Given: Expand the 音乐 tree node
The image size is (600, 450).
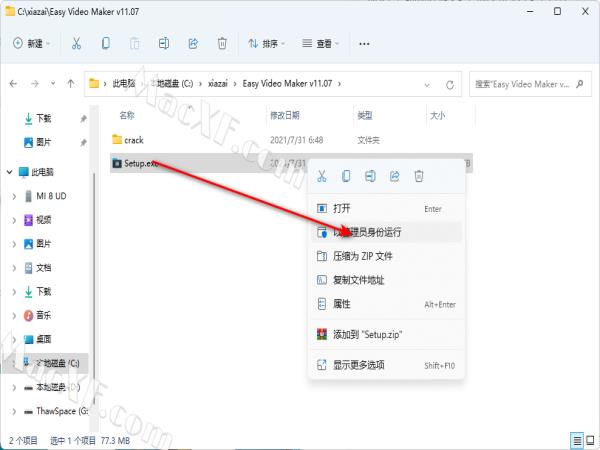Looking at the screenshot, I should coord(14,316).
